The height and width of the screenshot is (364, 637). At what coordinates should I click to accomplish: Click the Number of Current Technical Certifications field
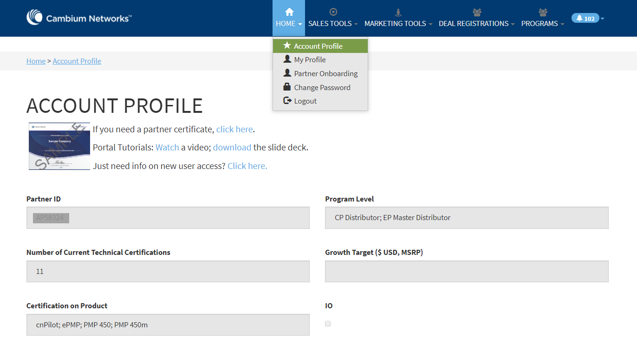(x=168, y=271)
